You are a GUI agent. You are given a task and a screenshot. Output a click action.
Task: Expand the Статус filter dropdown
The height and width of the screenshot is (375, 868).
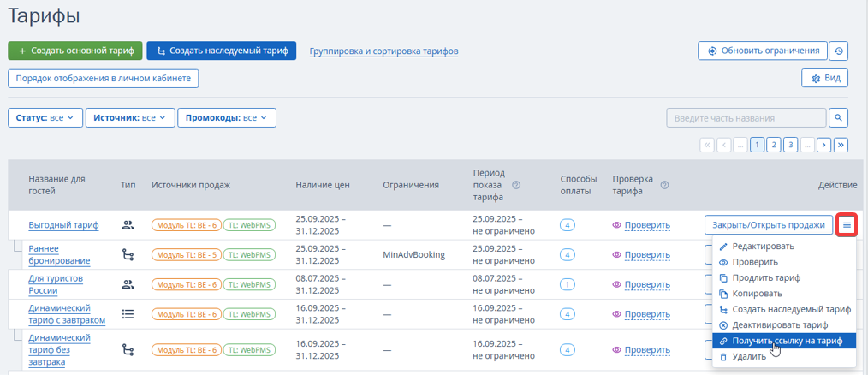[x=45, y=117]
